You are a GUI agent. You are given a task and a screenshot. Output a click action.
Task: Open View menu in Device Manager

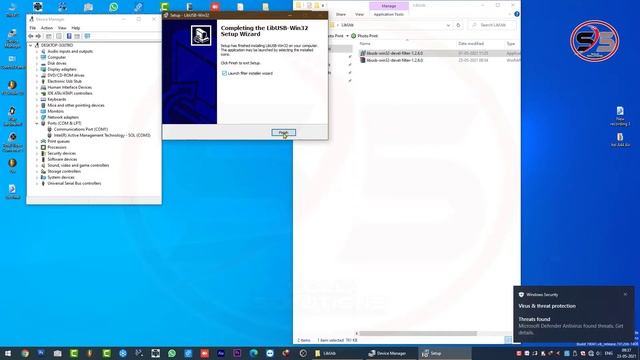(62, 28)
